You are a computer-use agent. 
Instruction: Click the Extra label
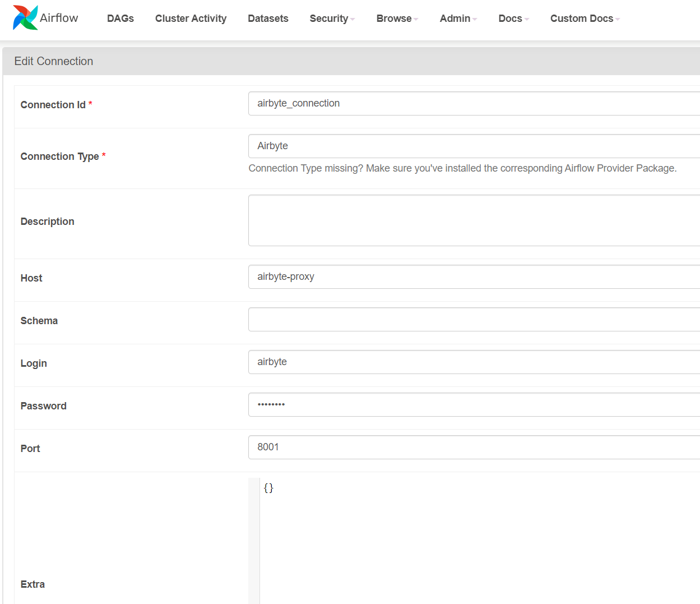click(33, 584)
